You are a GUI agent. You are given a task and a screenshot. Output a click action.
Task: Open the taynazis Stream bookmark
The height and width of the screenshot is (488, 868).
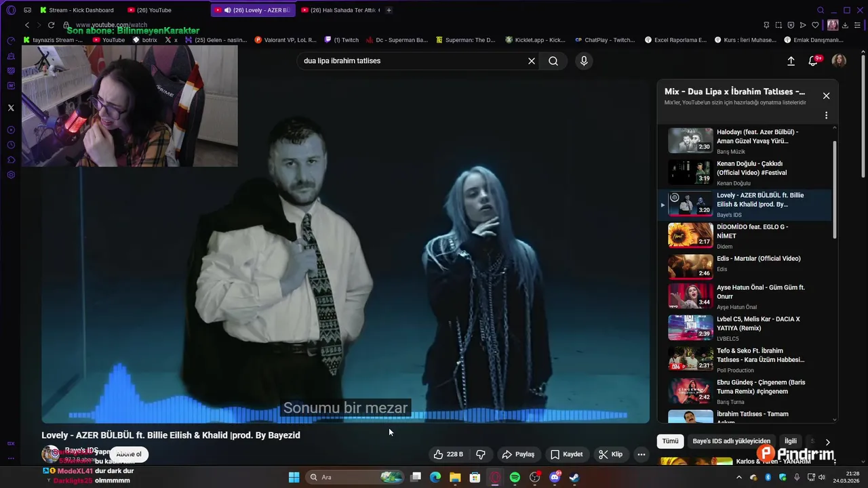(x=53, y=40)
